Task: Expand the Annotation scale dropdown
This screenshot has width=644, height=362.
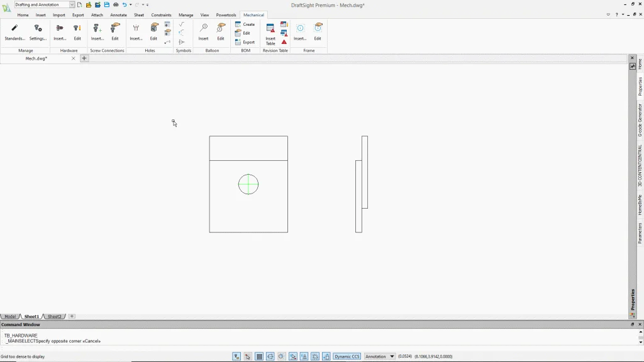Action: (x=392, y=356)
